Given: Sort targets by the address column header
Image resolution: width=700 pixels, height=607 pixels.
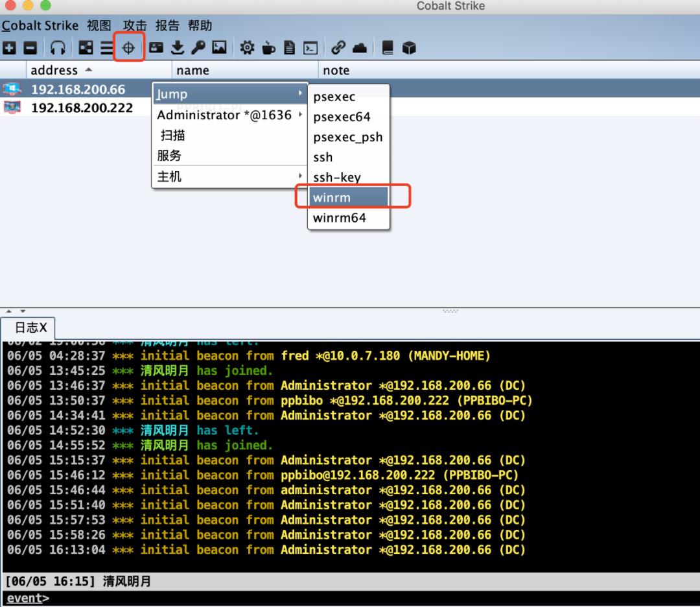Looking at the screenshot, I should (x=99, y=70).
